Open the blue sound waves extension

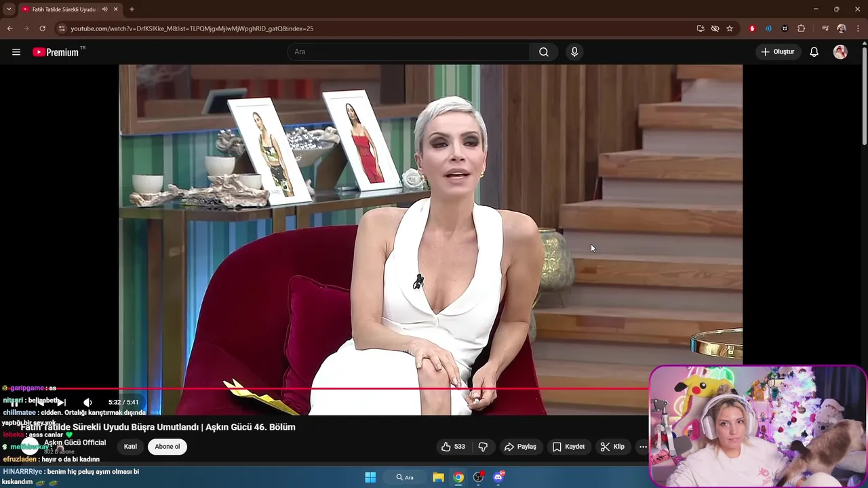point(768,28)
